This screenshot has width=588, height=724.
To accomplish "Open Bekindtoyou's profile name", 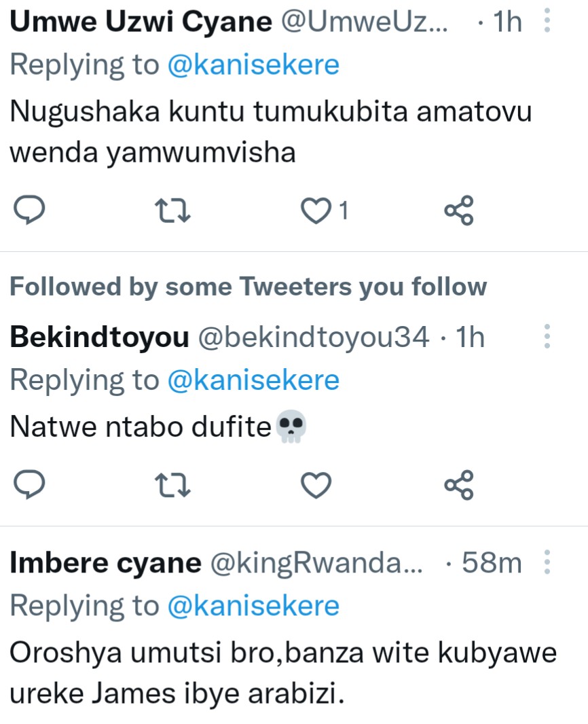I will coord(99,337).
